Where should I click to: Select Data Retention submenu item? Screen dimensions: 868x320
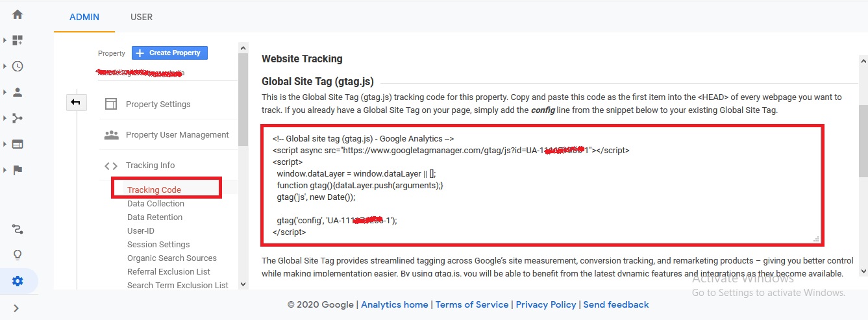[155, 217]
